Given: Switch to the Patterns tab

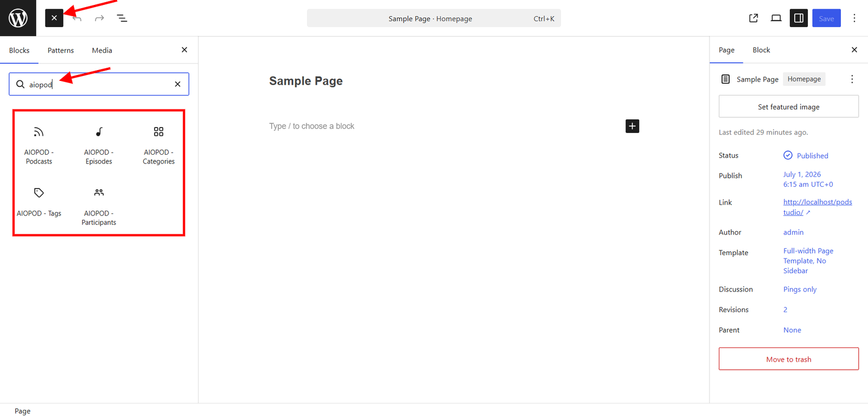Looking at the screenshot, I should (x=61, y=50).
